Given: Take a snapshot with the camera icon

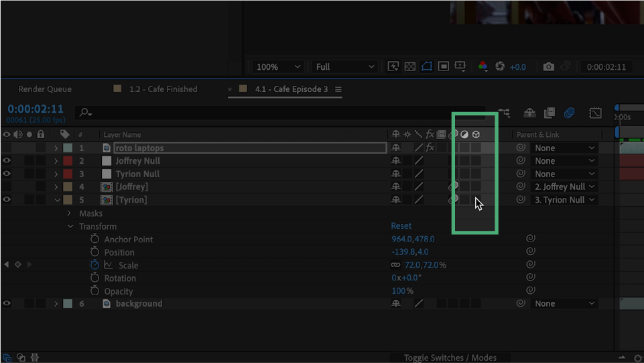Looking at the screenshot, I should pos(549,67).
